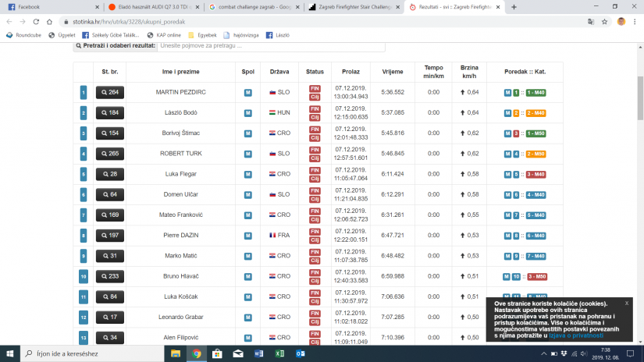
Task: Open a new browser tab
Action: pyautogui.click(x=513, y=6)
